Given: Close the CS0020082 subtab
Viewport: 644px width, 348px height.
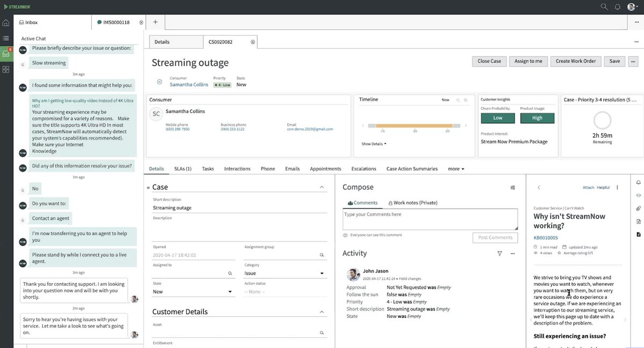Looking at the screenshot, I should tap(253, 42).
